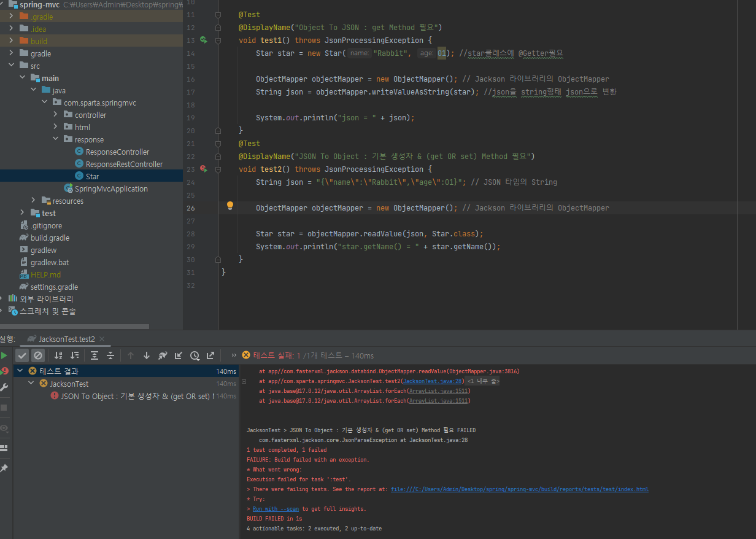The width and height of the screenshot is (756, 539).
Task: Sort test results alphabetically
Action: (x=58, y=355)
